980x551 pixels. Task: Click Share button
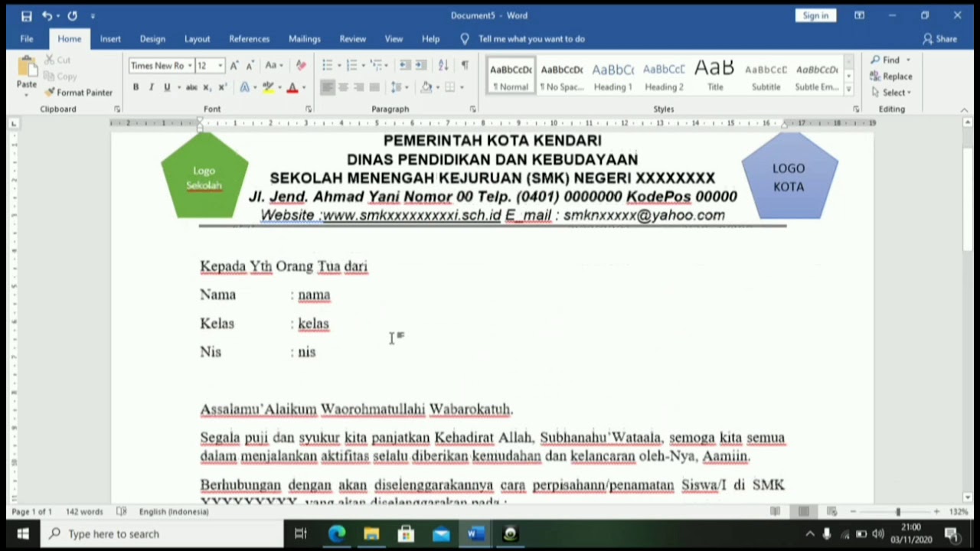click(940, 39)
